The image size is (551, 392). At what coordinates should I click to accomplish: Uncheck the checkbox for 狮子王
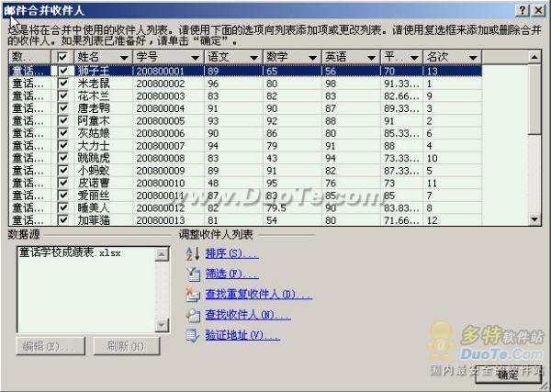coord(62,71)
